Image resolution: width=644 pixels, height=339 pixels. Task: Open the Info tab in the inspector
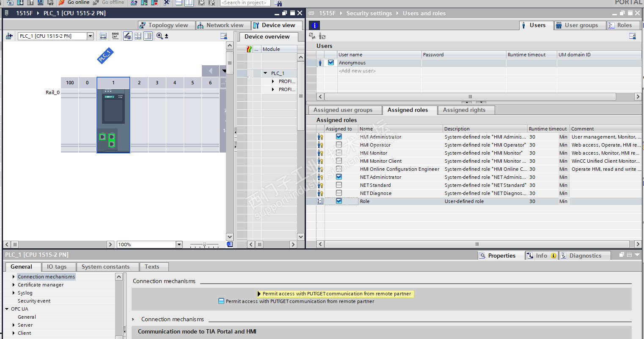tap(541, 256)
